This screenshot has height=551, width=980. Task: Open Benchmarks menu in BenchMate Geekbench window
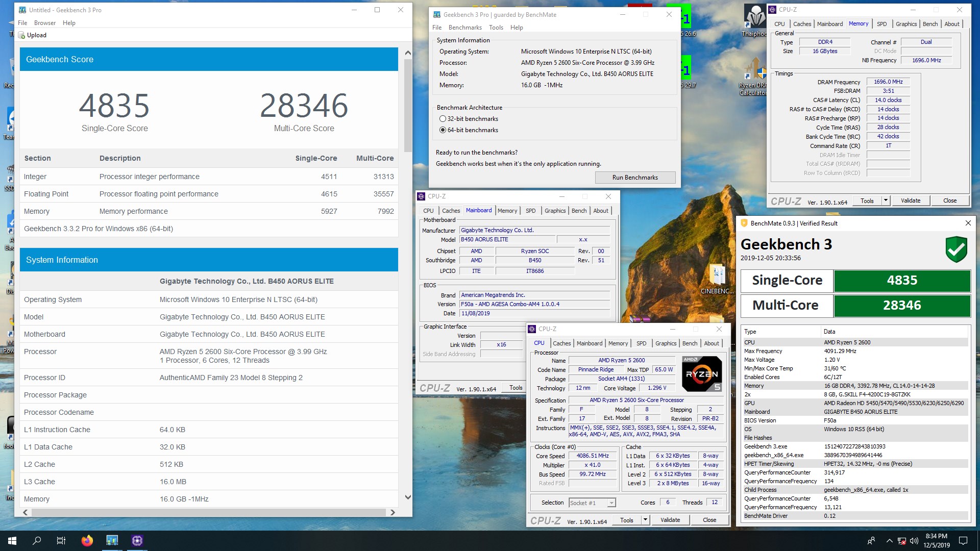(465, 28)
